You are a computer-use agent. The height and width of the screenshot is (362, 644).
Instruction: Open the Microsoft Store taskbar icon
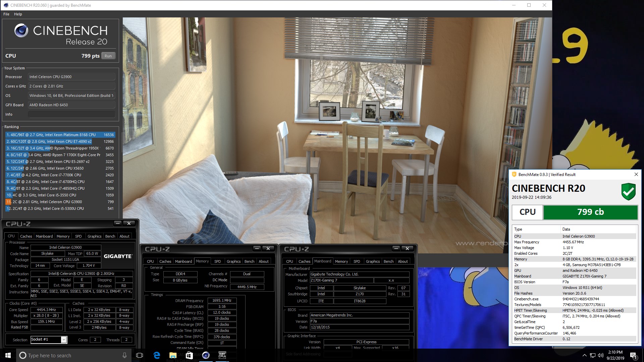point(189,355)
